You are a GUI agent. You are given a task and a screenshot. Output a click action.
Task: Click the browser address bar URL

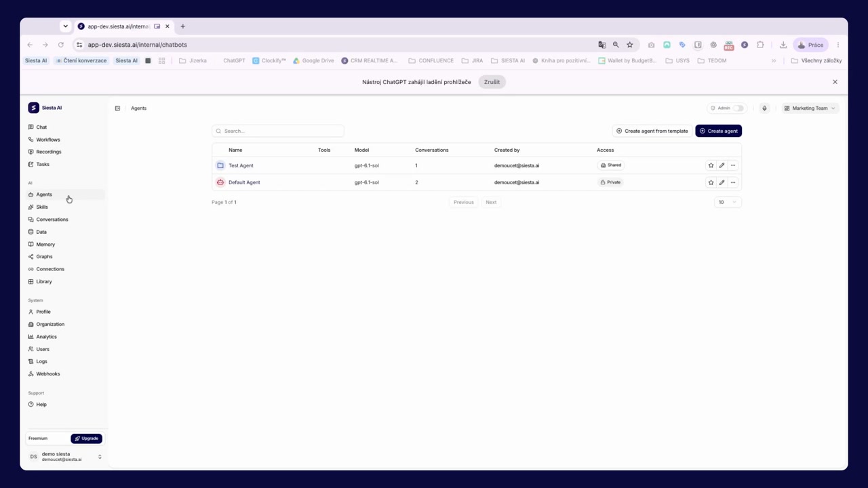[137, 45]
